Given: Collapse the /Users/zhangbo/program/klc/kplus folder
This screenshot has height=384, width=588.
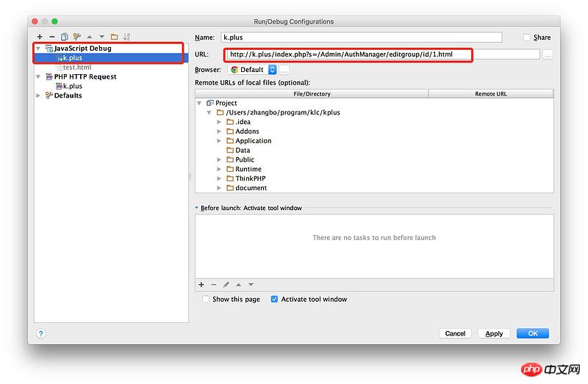Looking at the screenshot, I should click(x=209, y=112).
